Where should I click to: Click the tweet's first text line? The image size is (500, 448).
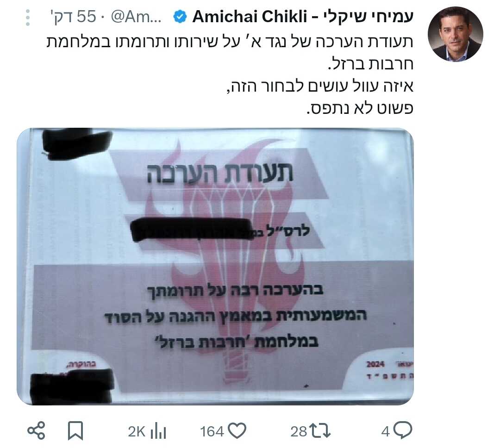pos(230,42)
